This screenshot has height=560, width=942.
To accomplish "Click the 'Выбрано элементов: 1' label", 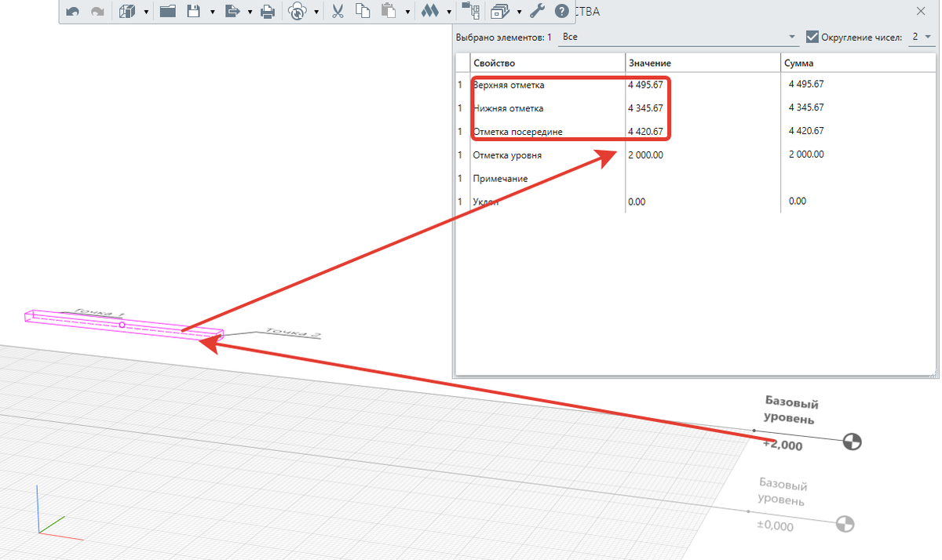I will pos(504,37).
